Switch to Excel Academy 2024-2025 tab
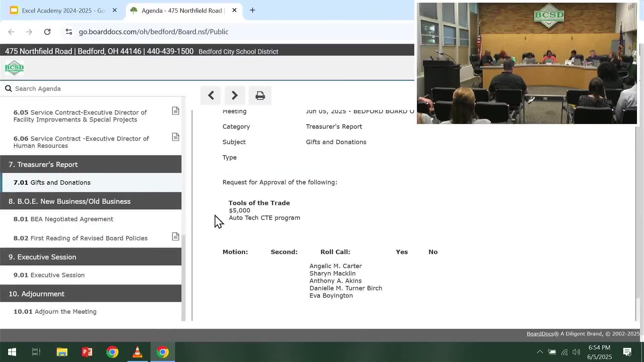Viewport: 644px width, 362px height. coord(63,11)
